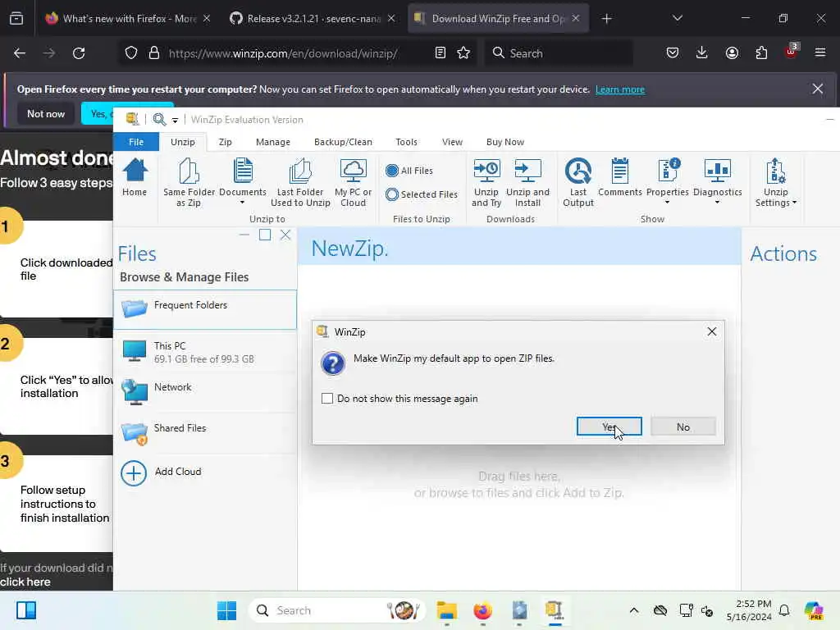Close the Files pane
Image resolution: width=840 pixels, height=630 pixels.
click(x=285, y=235)
